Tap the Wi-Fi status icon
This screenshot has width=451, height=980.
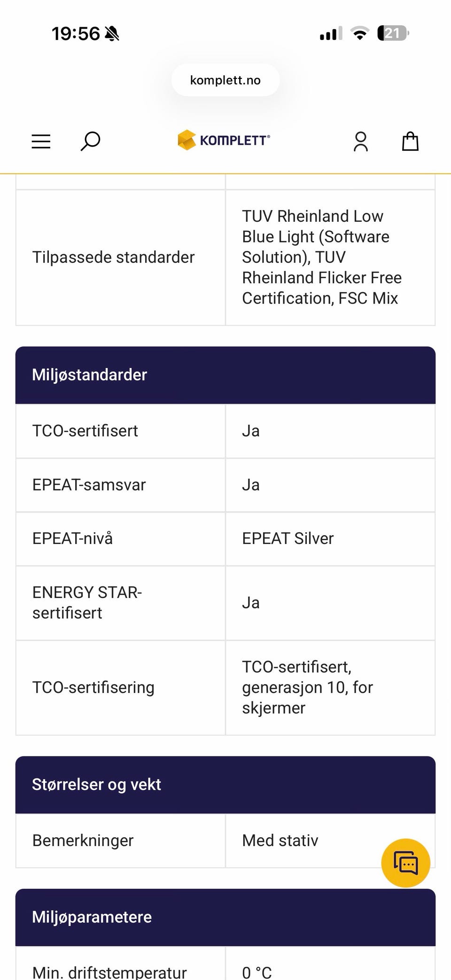[x=360, y=33]
